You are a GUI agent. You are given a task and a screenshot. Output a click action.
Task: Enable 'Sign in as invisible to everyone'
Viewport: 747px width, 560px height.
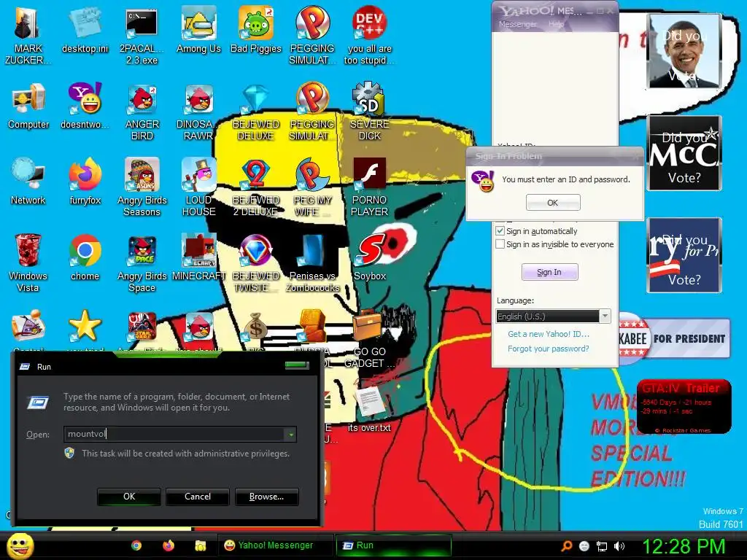pos(500,244)
